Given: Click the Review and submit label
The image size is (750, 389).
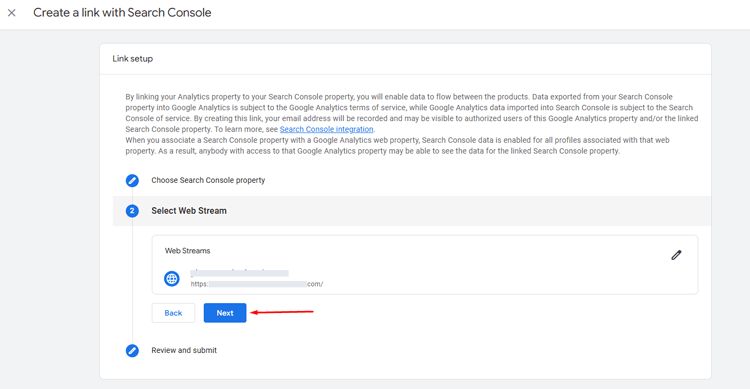Looking at the screenshot, I should point(184,350).
